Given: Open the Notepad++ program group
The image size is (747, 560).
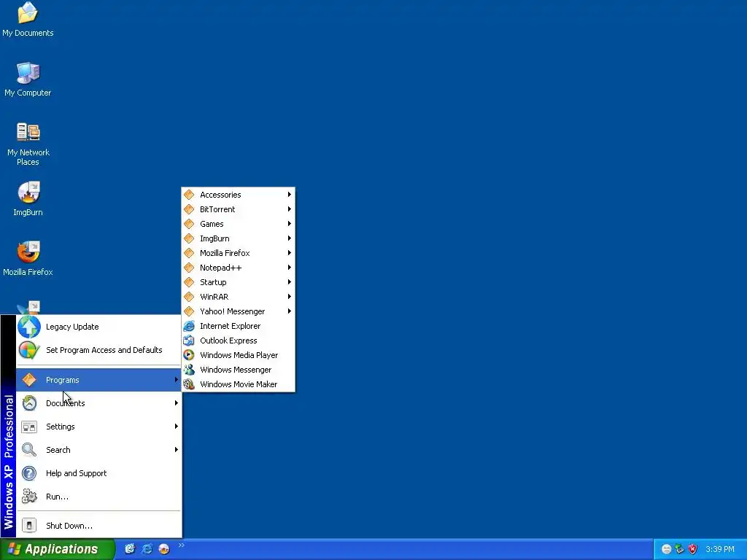Looking at the screenshot, I should pyautogui.click(x=239, y=268).
